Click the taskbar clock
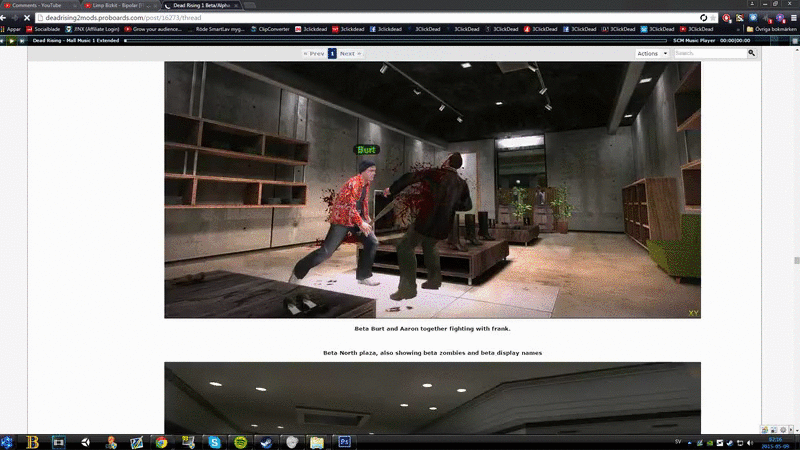 [x=775, y=442]
